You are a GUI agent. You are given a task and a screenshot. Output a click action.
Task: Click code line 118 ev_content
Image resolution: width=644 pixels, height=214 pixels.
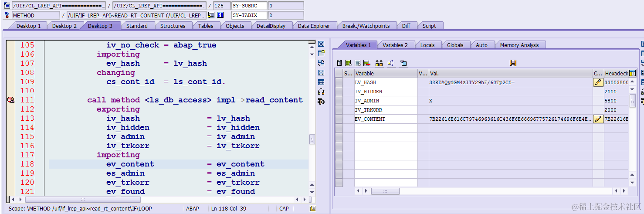(178, 164)
